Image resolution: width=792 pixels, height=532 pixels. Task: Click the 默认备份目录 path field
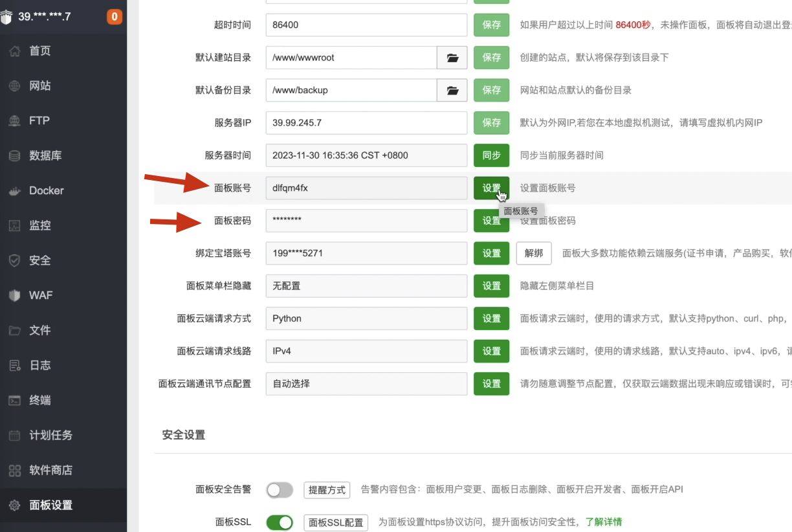click(351, 91)
